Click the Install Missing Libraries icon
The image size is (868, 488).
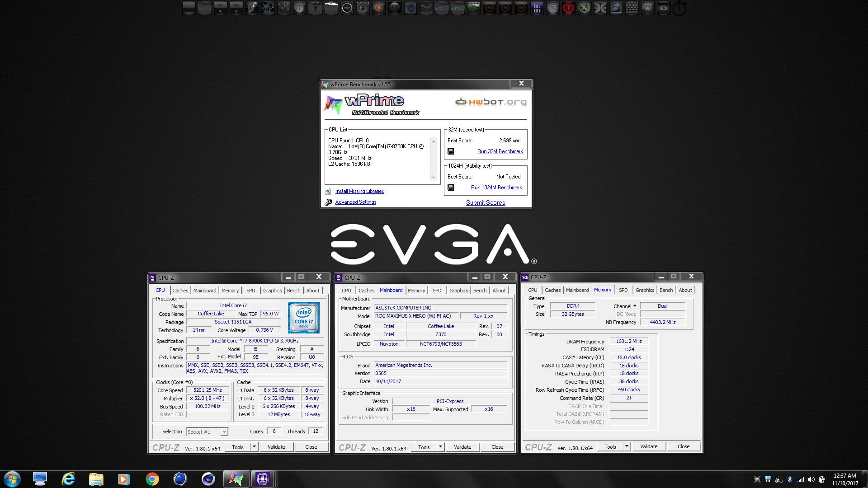tap(328, 191)
